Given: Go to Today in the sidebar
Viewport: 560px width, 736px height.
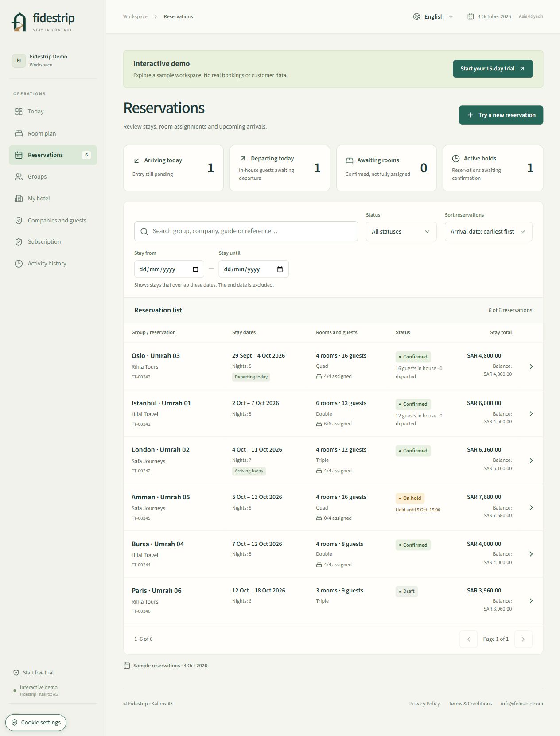Looking at the screenshot, I should (53, 112).
